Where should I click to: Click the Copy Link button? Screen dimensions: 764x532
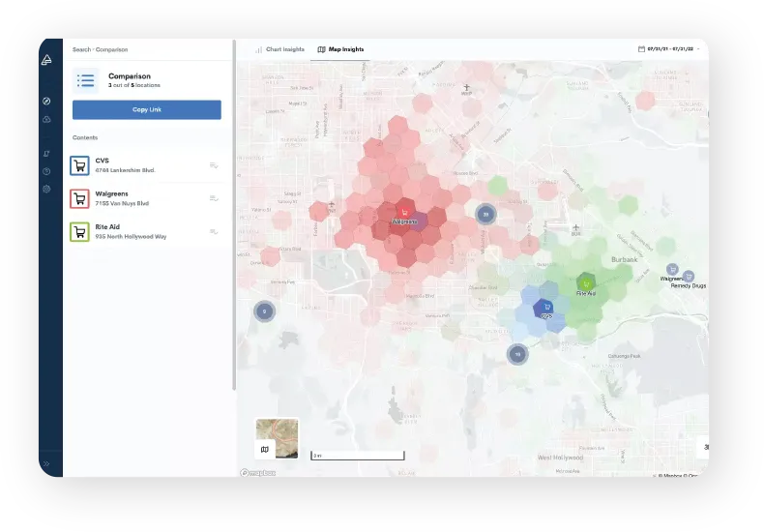pyautogui.click(x=147, y=109)
